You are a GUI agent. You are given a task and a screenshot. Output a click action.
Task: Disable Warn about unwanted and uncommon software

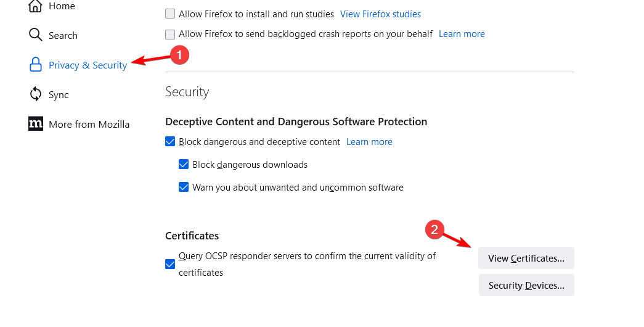pos(184,188)
